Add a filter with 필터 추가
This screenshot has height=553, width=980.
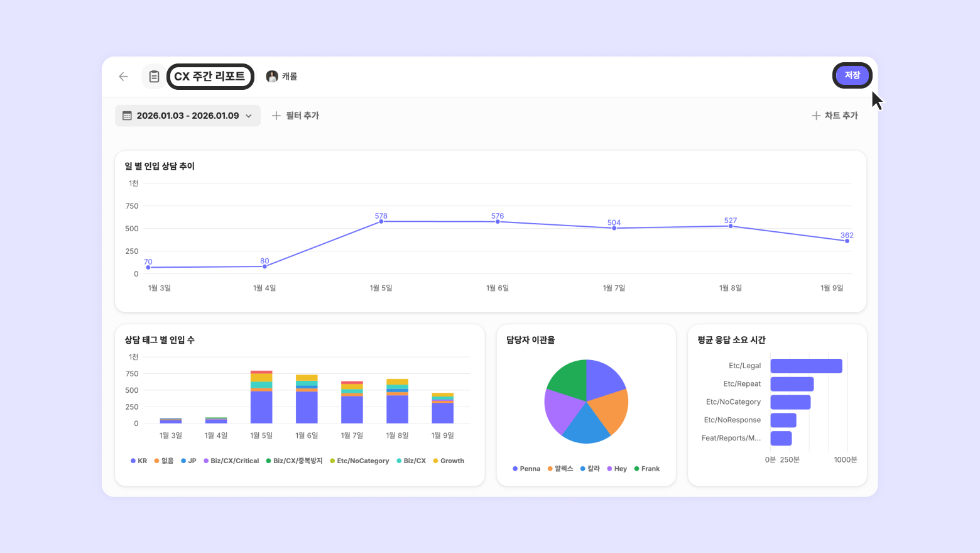tap(295, 116)
